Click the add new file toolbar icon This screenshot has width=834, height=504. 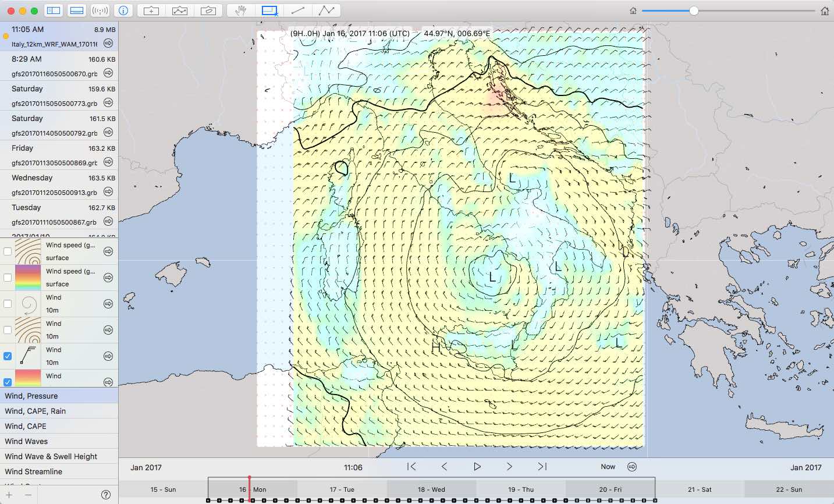pos(151,10)
